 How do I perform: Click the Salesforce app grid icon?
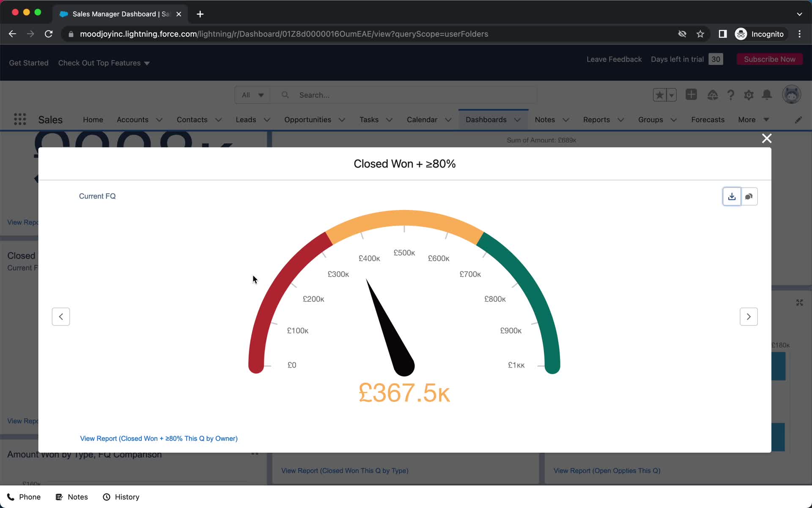(x=19, y=119)
